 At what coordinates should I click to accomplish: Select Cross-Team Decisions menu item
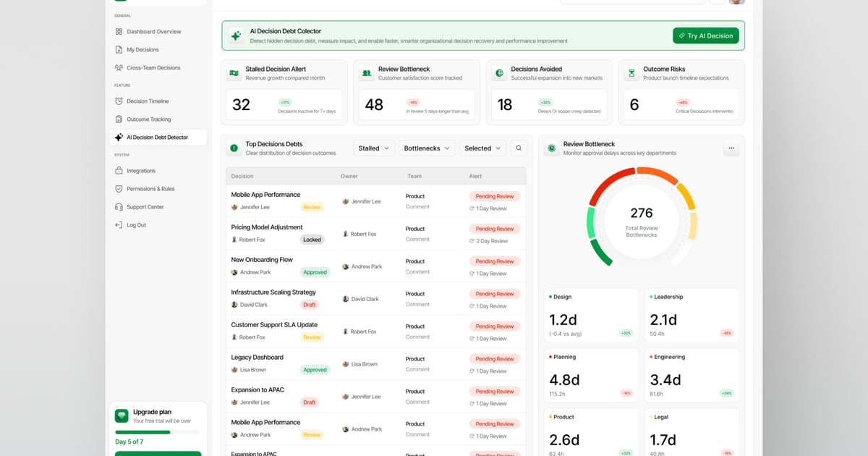pyautogui.click(x=153, y=68)
